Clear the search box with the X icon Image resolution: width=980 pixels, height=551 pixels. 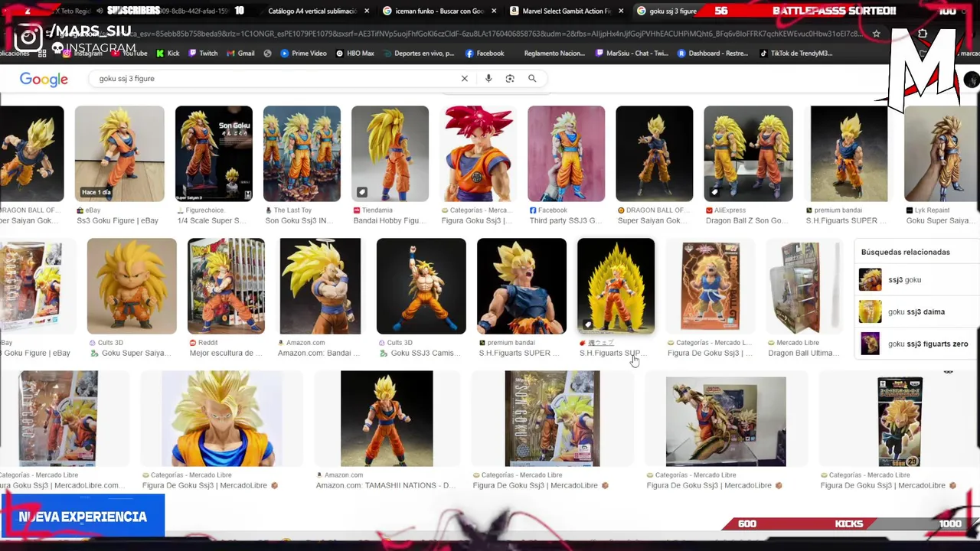coord(464,79)
